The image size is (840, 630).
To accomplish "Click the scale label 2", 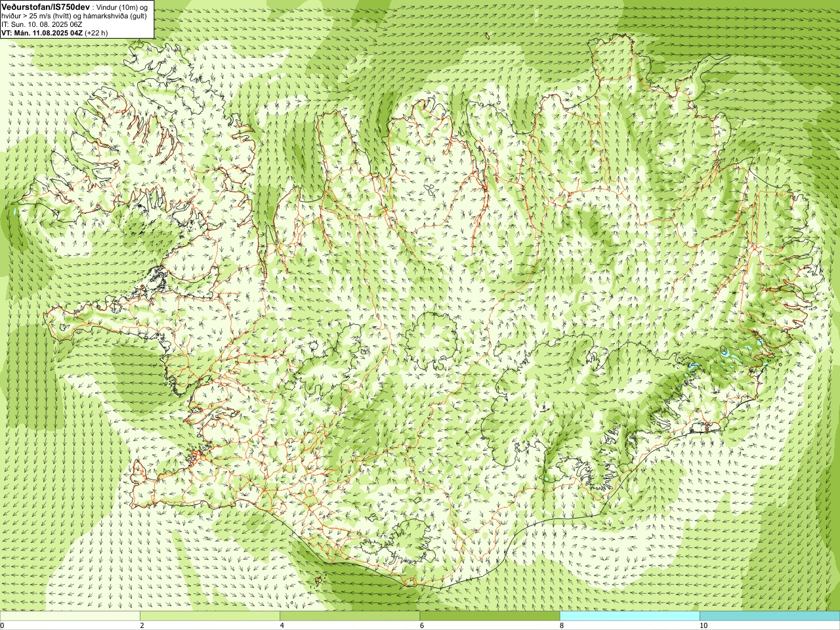I will click(142, 625).
